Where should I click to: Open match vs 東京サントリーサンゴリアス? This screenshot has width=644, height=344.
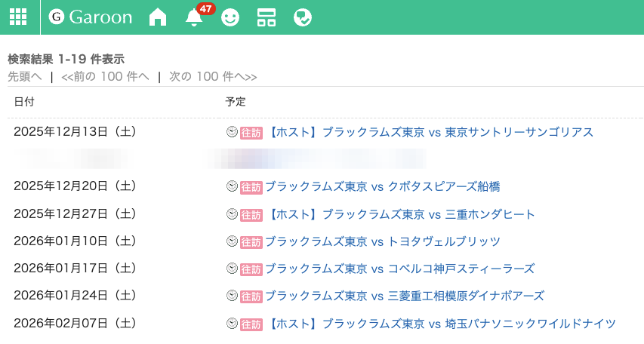pyautogui.click(x=430, y=132)
